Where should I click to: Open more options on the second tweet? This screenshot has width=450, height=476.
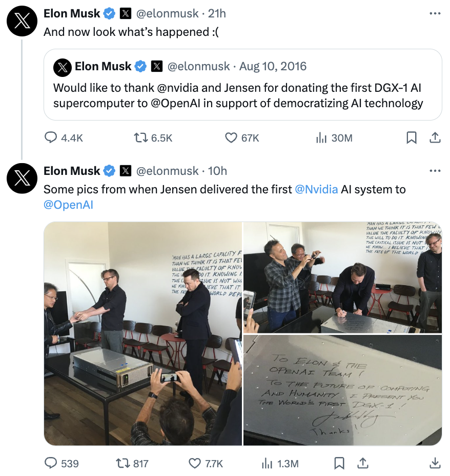435,171
